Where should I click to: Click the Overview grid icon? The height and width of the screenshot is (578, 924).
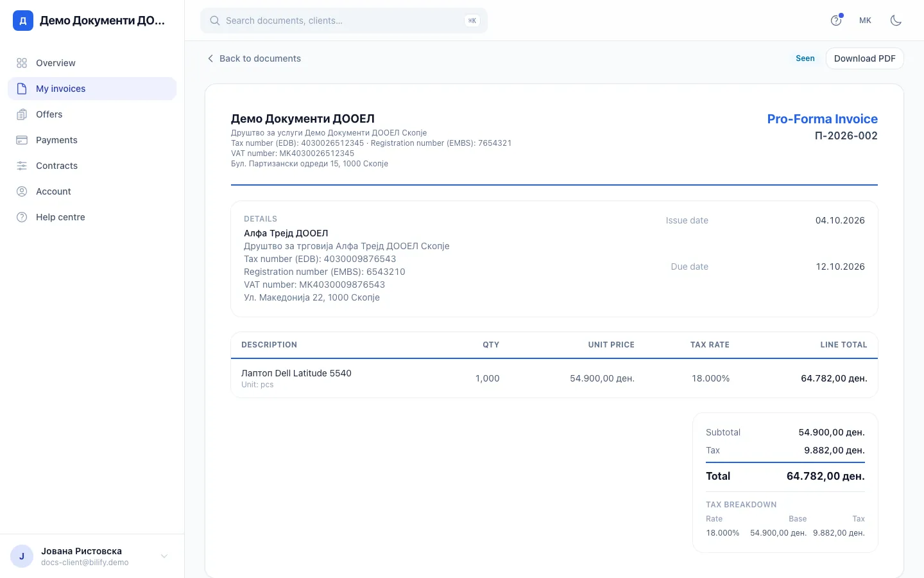click(x=22, y=63)
